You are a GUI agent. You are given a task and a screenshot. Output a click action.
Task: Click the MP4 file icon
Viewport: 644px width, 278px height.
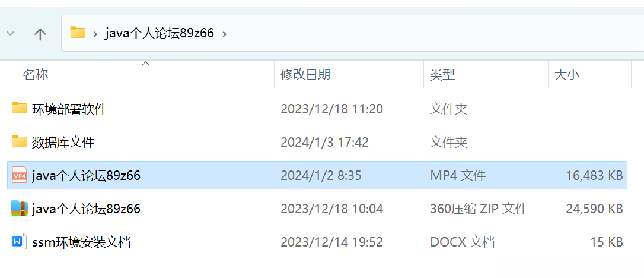tap(20, 175)
